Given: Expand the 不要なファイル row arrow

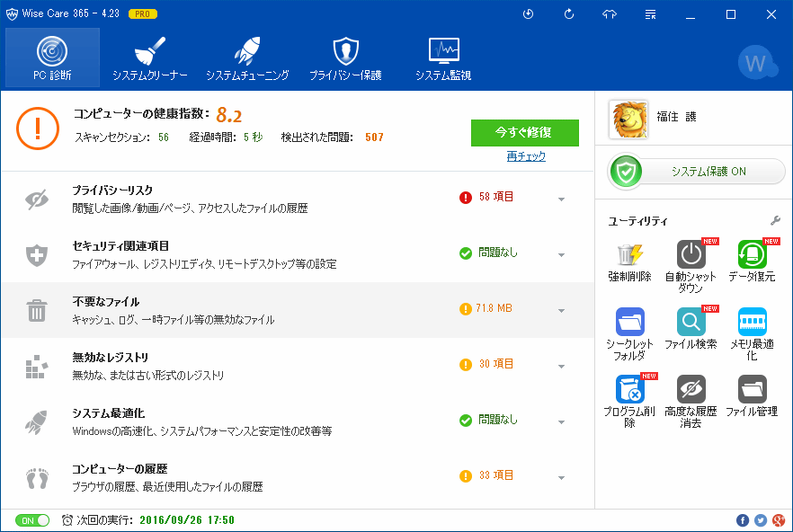Looking at the screenshot, I should [x=561, y=311].
